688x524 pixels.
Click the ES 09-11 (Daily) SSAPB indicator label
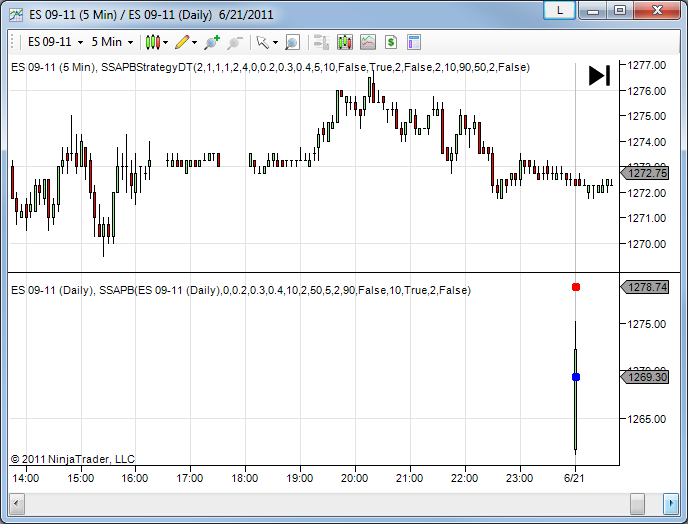[x=241, y=290]
